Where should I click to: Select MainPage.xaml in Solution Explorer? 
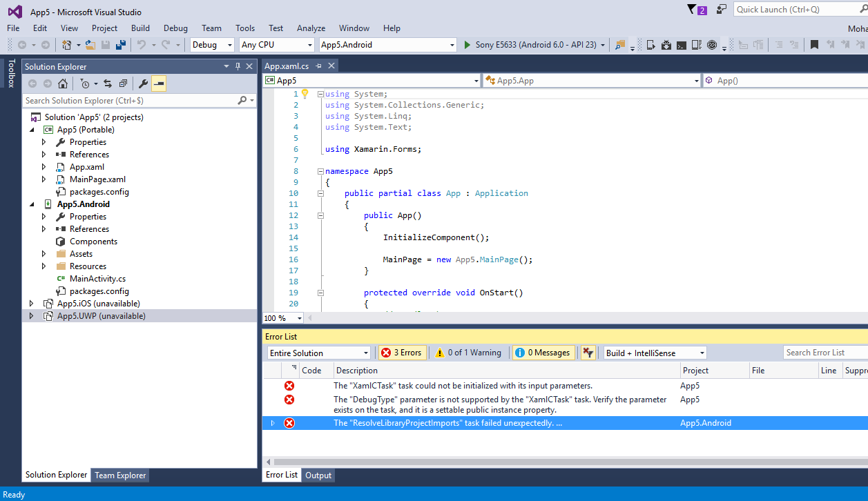(97, 179)
